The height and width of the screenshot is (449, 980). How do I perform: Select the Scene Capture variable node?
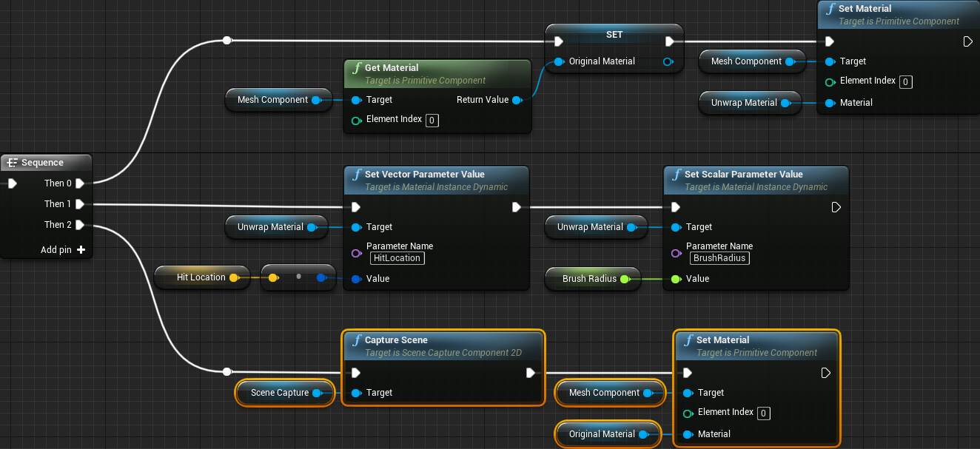(283, 393)
